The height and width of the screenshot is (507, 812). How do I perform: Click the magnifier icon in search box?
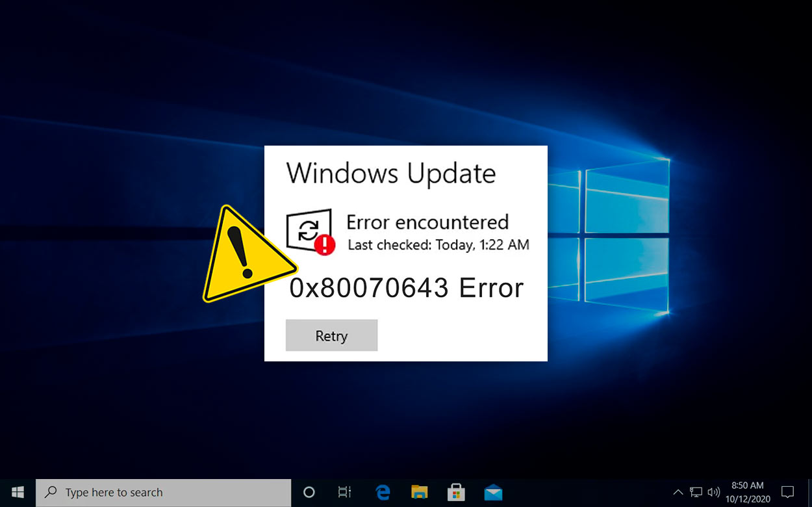pyautogui.click(x=51, y=492)
